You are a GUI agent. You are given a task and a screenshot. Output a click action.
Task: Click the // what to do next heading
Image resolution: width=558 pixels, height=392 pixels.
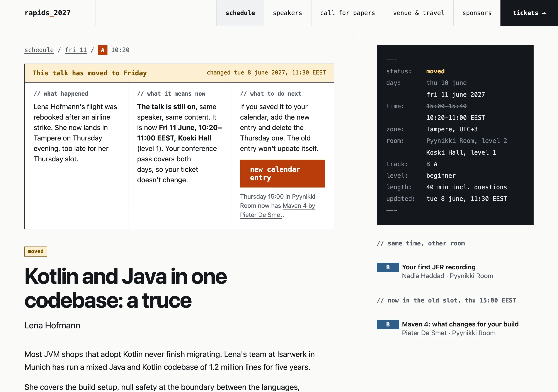point(271,94)
